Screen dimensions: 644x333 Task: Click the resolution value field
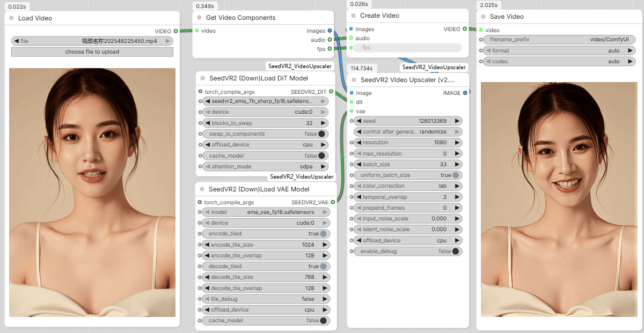tap(407, 143)
